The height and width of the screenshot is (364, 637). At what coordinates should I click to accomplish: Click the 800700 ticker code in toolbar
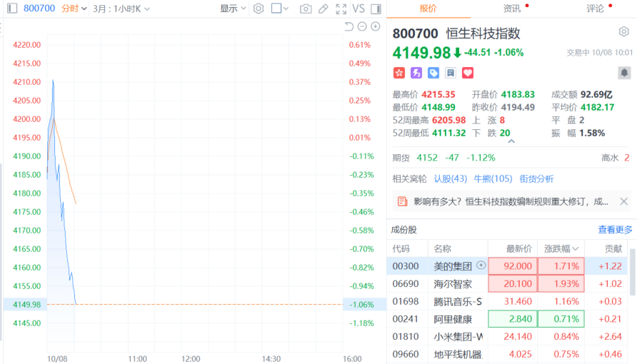tap(39, 9)
